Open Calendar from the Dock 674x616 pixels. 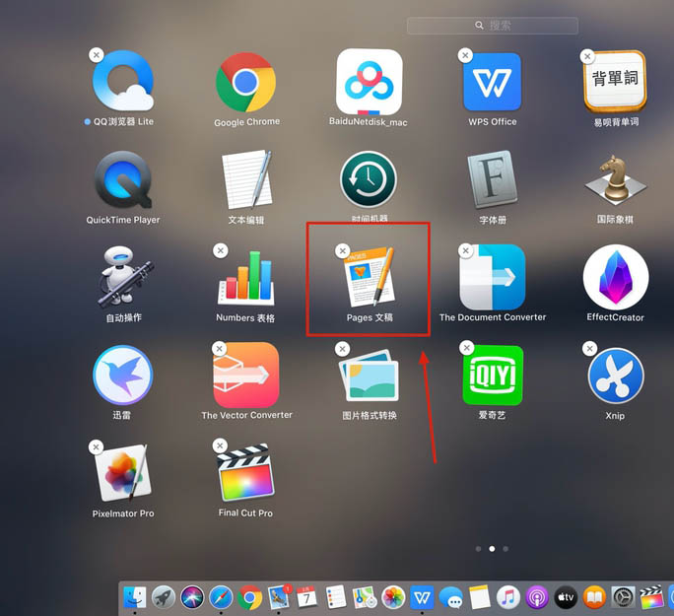[306, 597]
